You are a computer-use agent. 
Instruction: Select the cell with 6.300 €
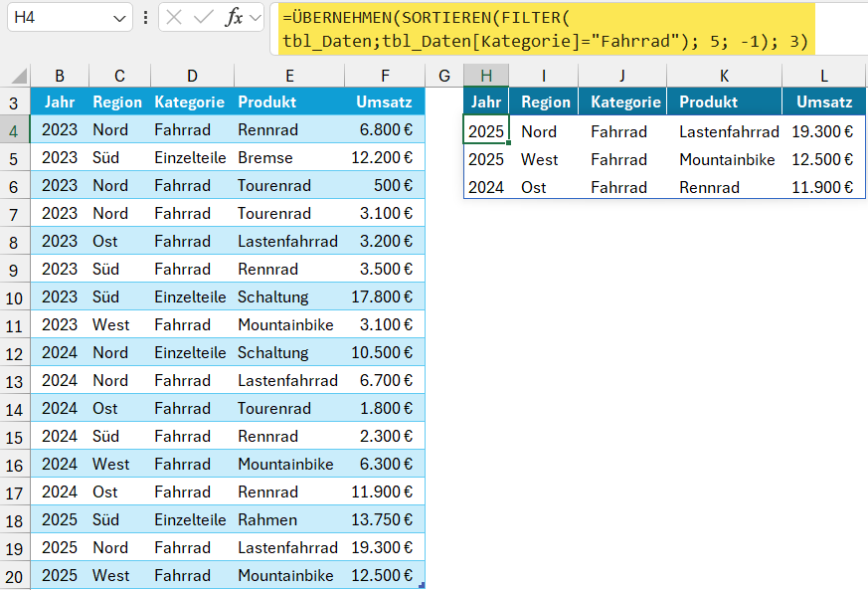pyautogui.click(x=386, y=465)
